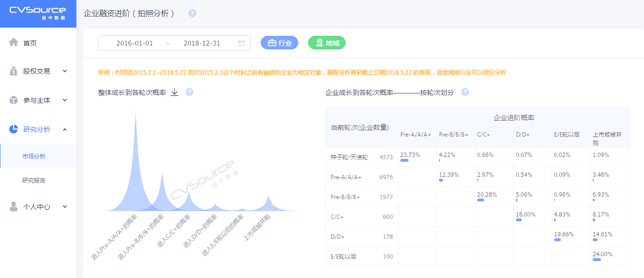Image resolution: width=644 pixels, height=278 pixels.
Task: Click the help icon beside 企业融资进阶 title
Action: point(192,13)
